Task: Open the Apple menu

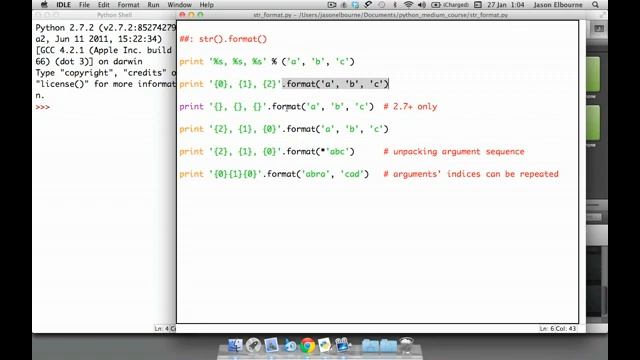Action: 44,5
